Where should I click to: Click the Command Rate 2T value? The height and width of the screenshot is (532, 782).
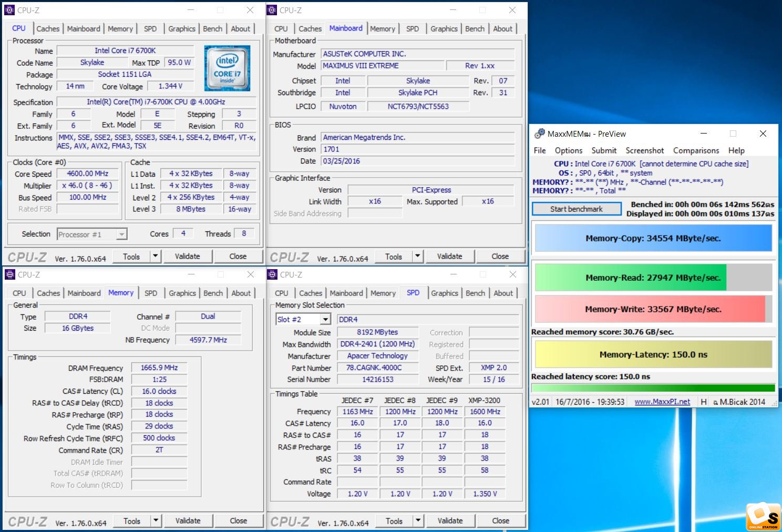point(159,450)
